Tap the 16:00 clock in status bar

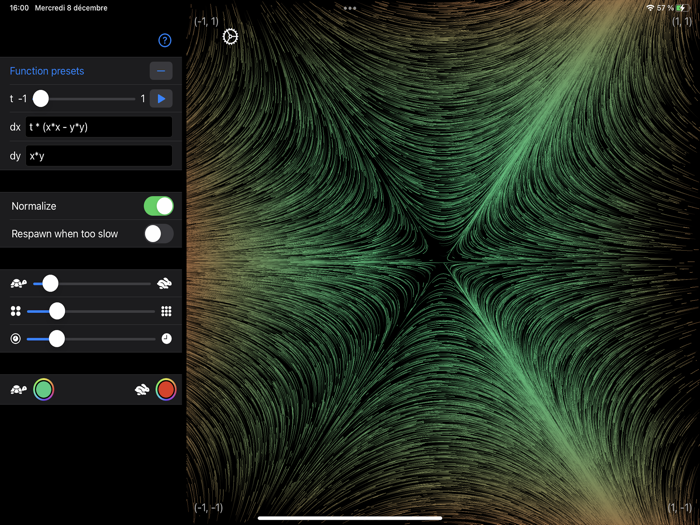[19, 8]
